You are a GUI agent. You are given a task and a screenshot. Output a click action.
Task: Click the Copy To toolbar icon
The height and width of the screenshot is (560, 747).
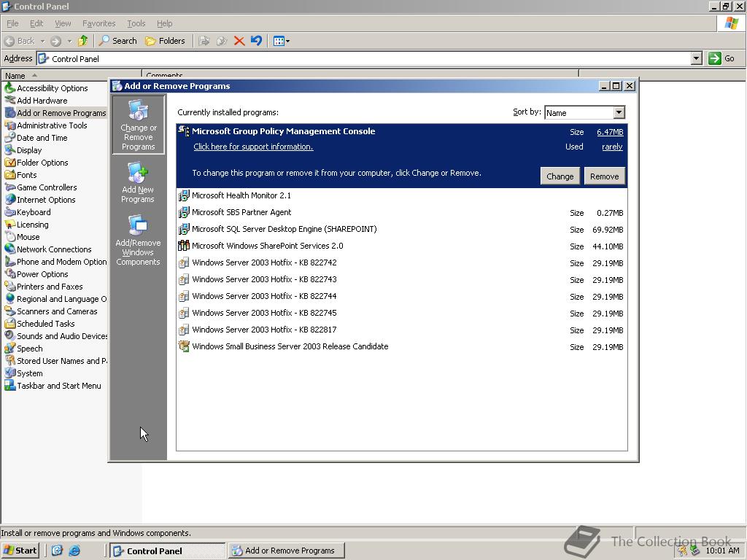[222, 41]
